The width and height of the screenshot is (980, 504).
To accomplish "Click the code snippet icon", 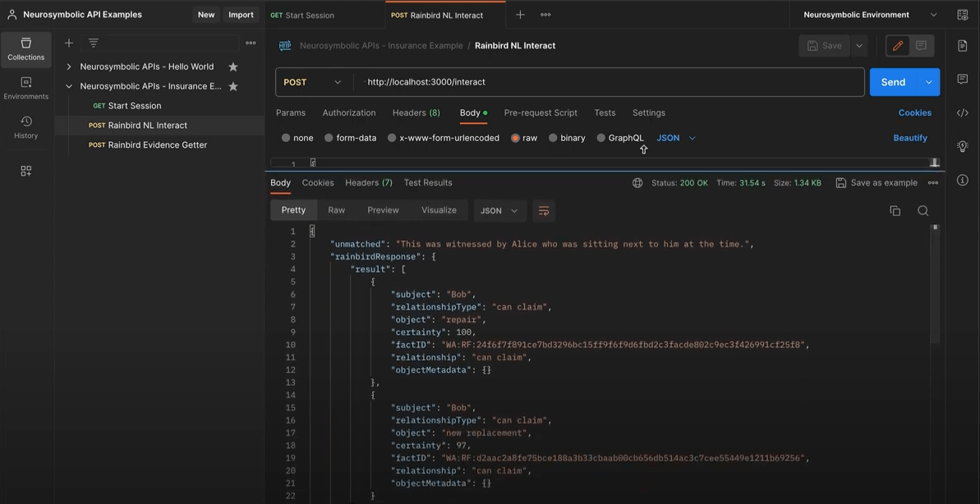I will click(x=962, y=112).
